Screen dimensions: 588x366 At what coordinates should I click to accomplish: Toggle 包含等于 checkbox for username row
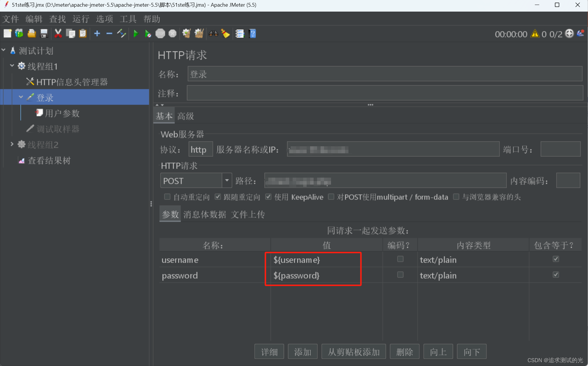click(x=556, y=259)
